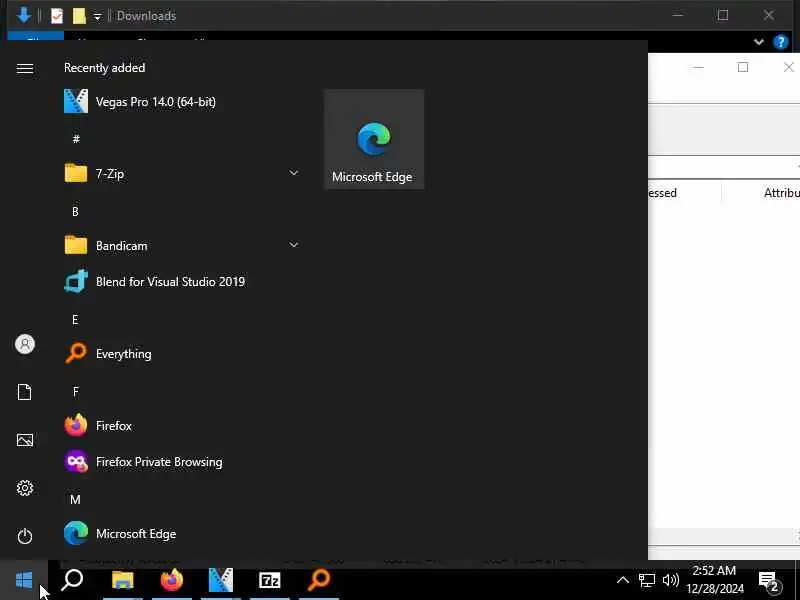Expand the 7-Zip folder chevron
The width and height of the screenshot is (800, 600).
294,173
